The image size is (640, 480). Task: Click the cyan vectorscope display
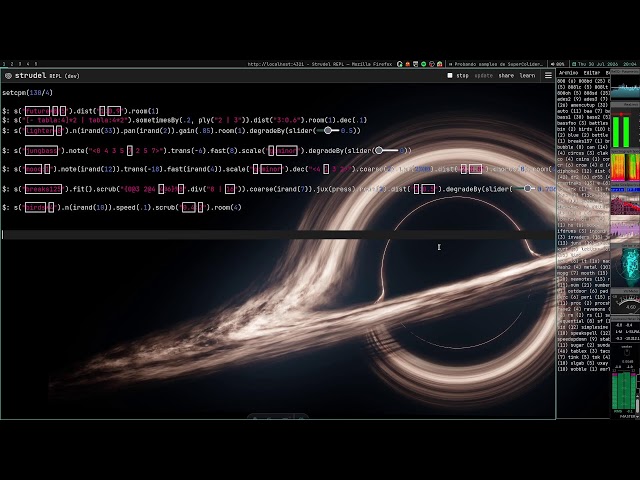point(629,267)
